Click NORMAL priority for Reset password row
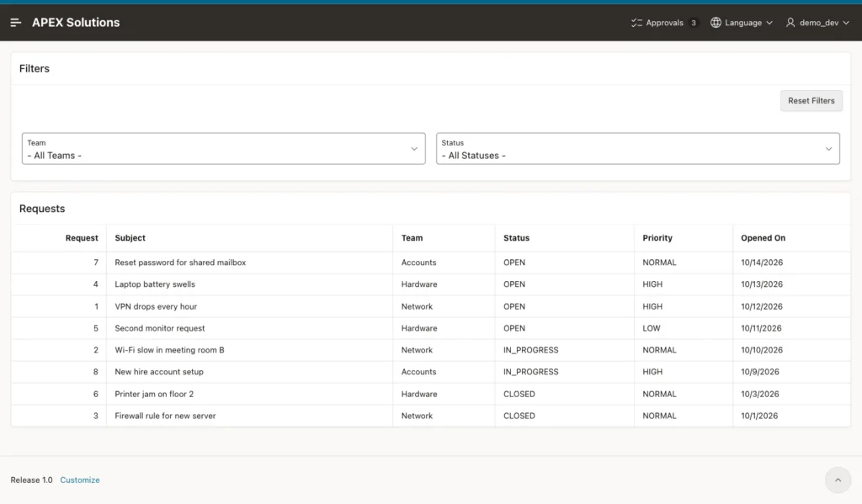 click(659, 263)
